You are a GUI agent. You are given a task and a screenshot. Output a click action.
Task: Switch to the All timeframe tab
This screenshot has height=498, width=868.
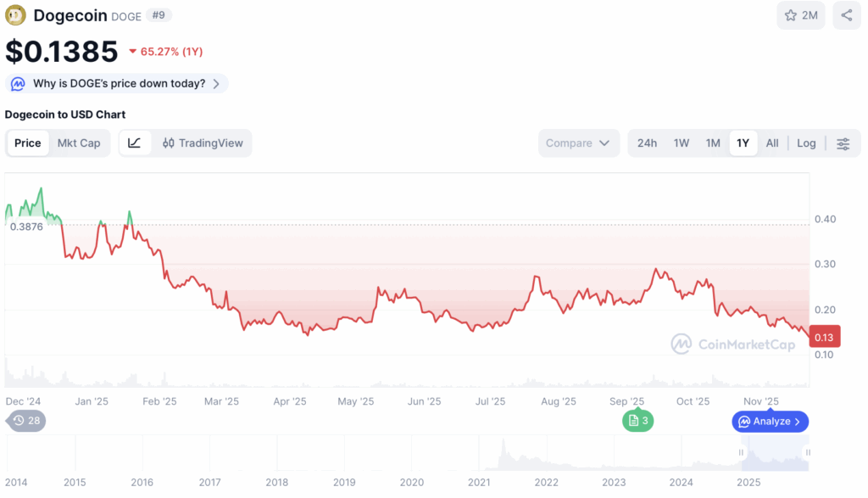772,143
